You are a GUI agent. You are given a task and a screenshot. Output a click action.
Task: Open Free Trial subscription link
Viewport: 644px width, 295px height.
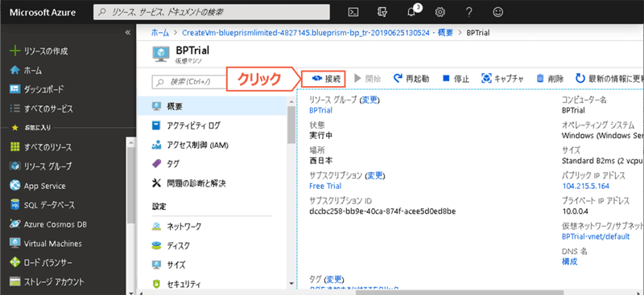[x=325, y=186]
